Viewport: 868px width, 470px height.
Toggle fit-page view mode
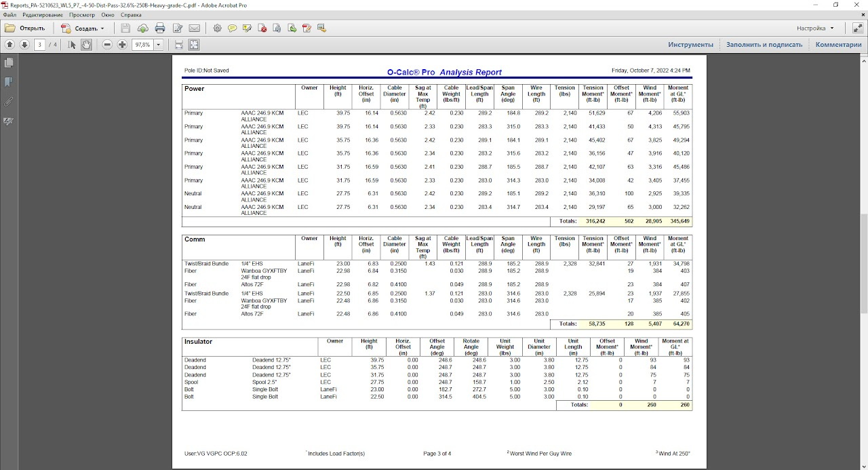point(194,44)
